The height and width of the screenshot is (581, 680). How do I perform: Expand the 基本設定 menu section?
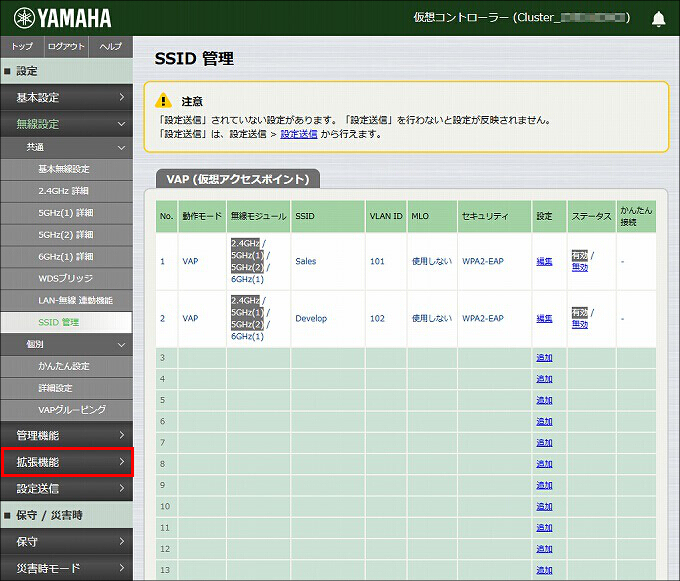tap(67, 97)
